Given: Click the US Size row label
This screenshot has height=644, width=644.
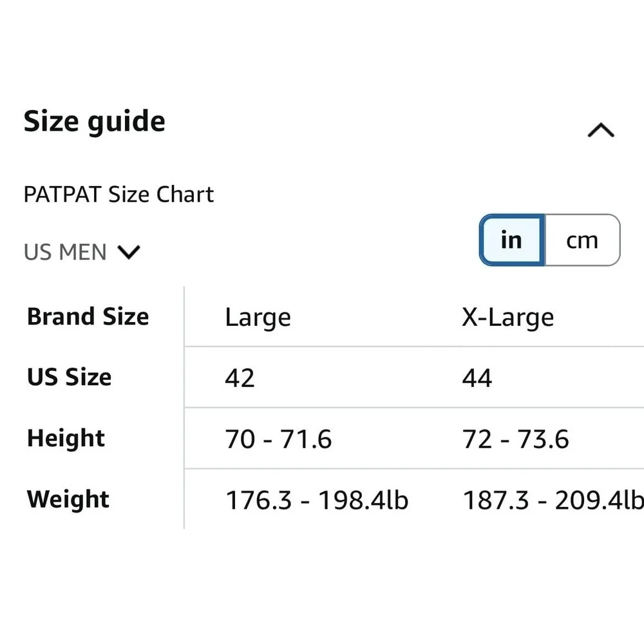Looking at the screenshot, I should tap(69, 377).
